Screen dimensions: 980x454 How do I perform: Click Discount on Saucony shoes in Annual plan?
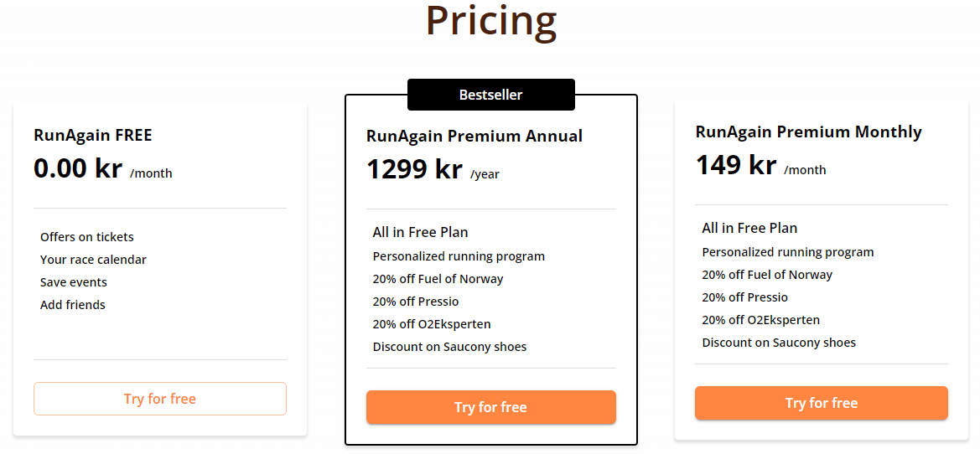(449, 347)
